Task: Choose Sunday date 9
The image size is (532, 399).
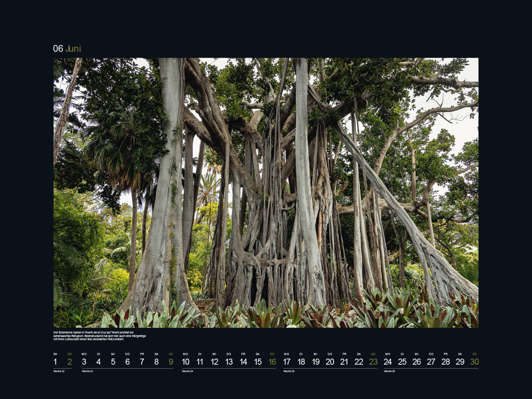Action: (x=171, y=362)
